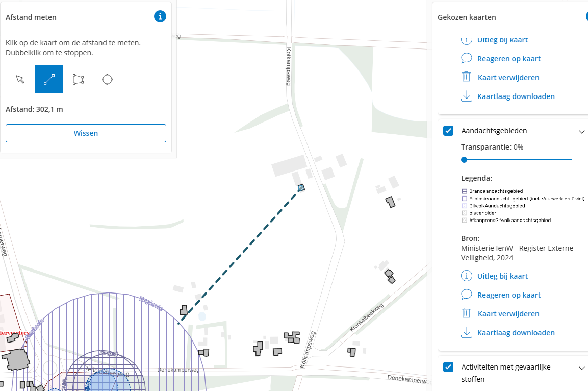
Task: Click the 'Ministerie IenW - Register Externe Veiligheid, 2024' source text
Action: [517, 253]
